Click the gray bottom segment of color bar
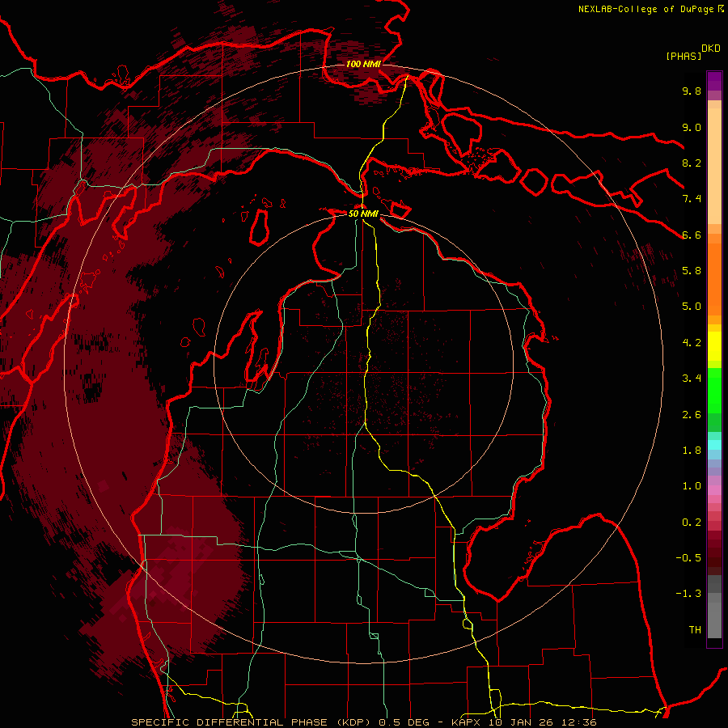Viewport: 728px width, 728px height. click(714, 616)
